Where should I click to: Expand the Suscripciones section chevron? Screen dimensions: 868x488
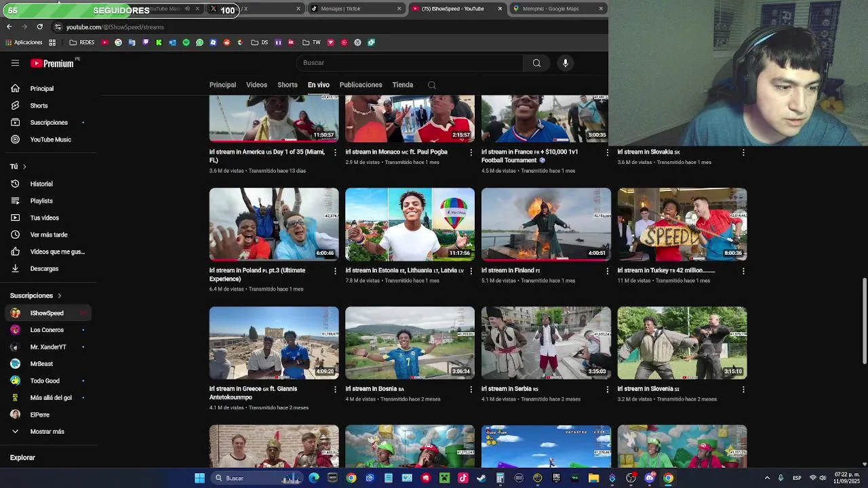click(x=59, y=296)
